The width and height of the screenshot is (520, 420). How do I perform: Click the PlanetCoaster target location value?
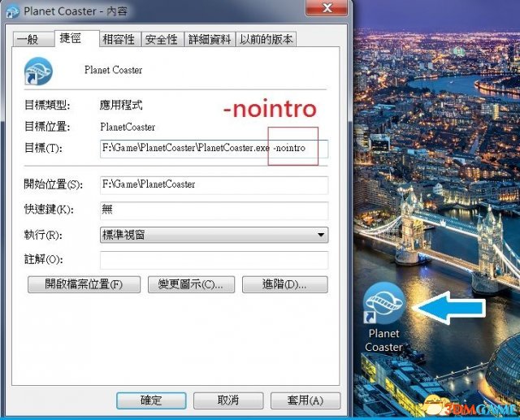pos(128,127)
